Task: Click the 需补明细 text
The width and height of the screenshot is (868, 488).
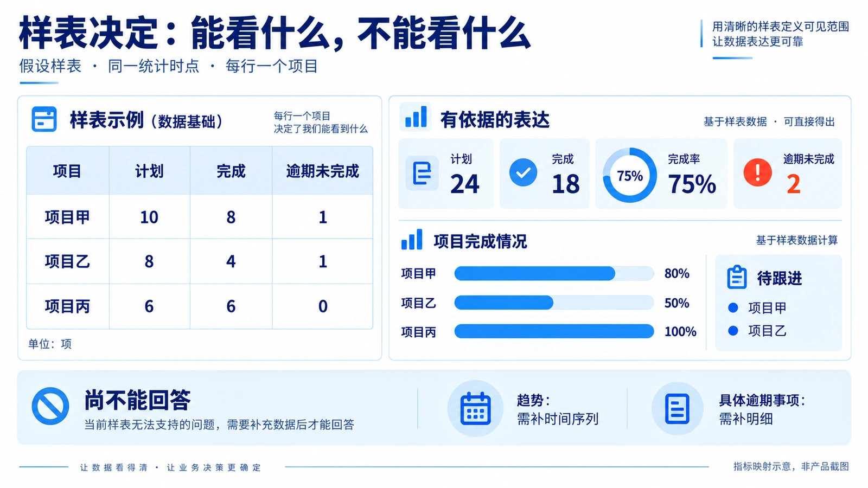Action: 746,419
